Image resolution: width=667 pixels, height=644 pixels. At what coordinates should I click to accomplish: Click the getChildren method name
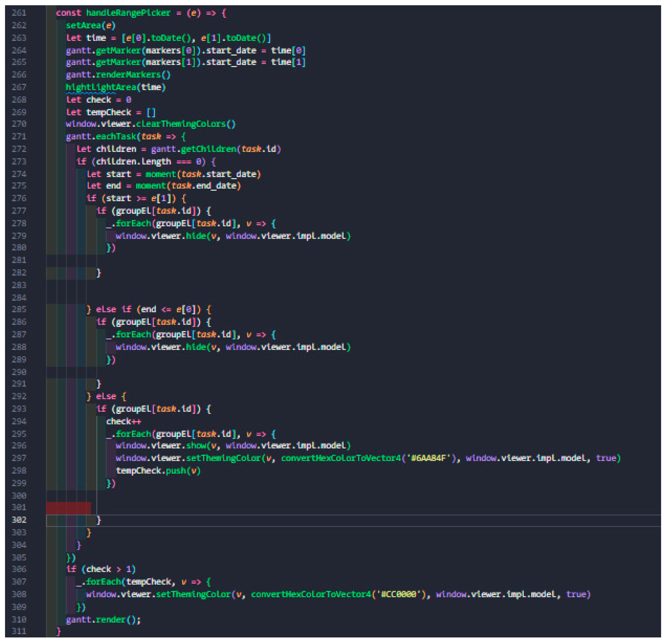209,149
